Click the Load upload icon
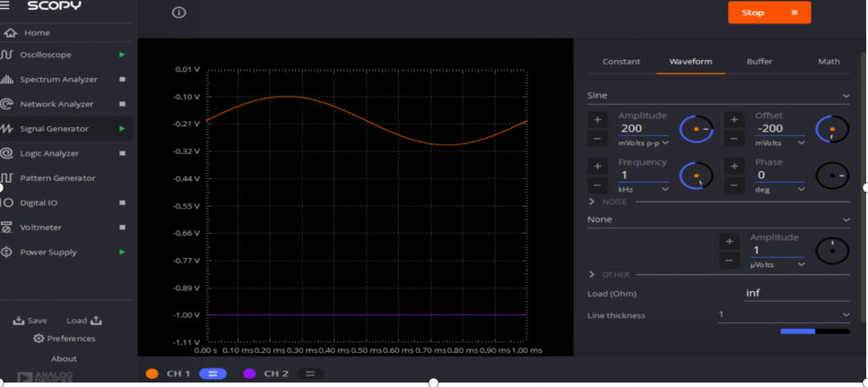 (96, 321)
